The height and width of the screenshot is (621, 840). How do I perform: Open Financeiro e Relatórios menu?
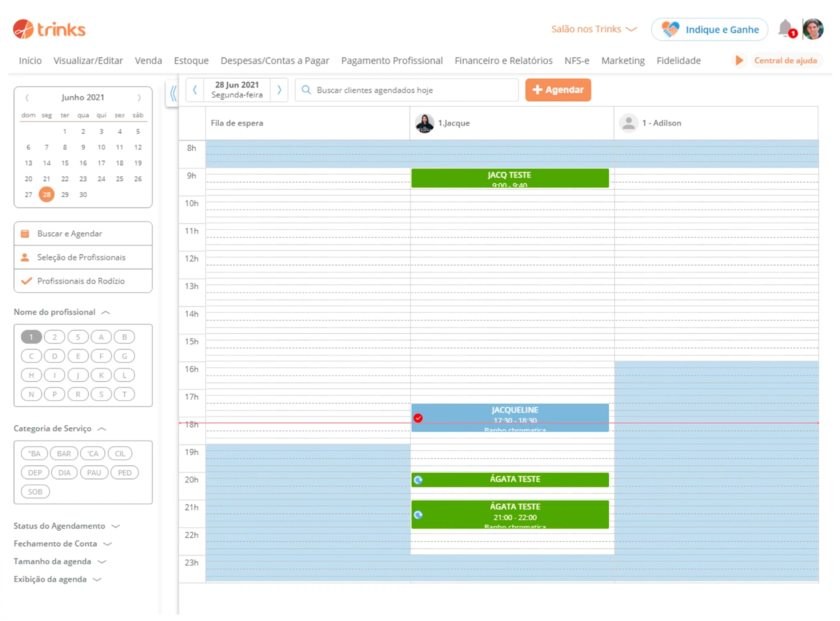pos(504,61)
